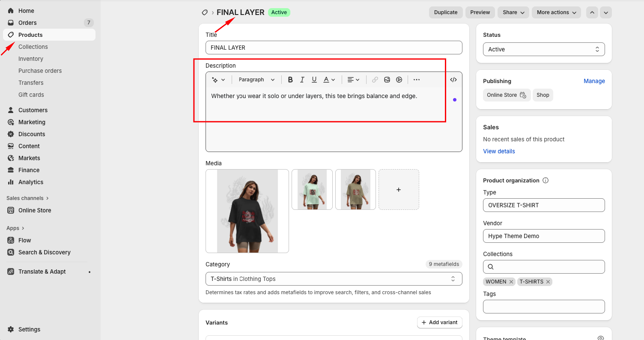Select the olive t-shirt media thumbnail
Image resolution: width=644 pixels, height=340 pixels.
[356, 189]
